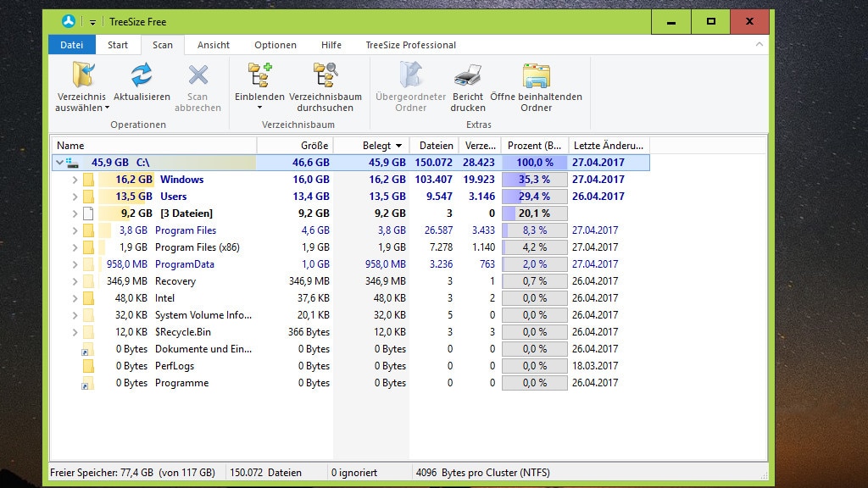This screenshot has width=868, height=488.
Task: Click the Recovery folder icon
Action: [88, 281]
